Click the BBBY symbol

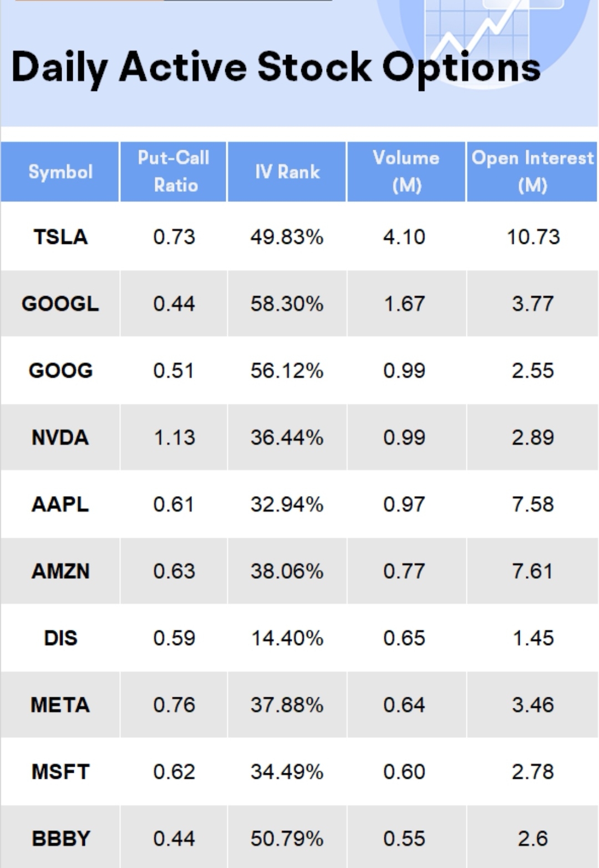point(60,839)
